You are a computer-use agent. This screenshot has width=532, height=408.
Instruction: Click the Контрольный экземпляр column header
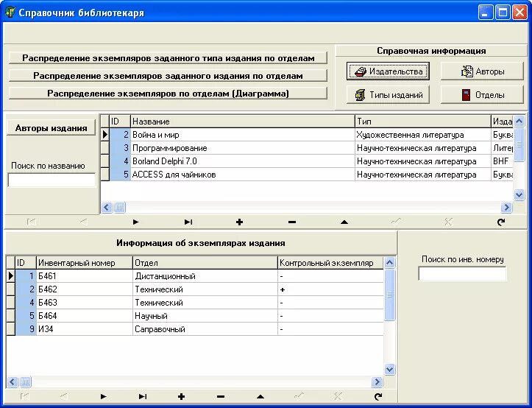coord(331,263)
